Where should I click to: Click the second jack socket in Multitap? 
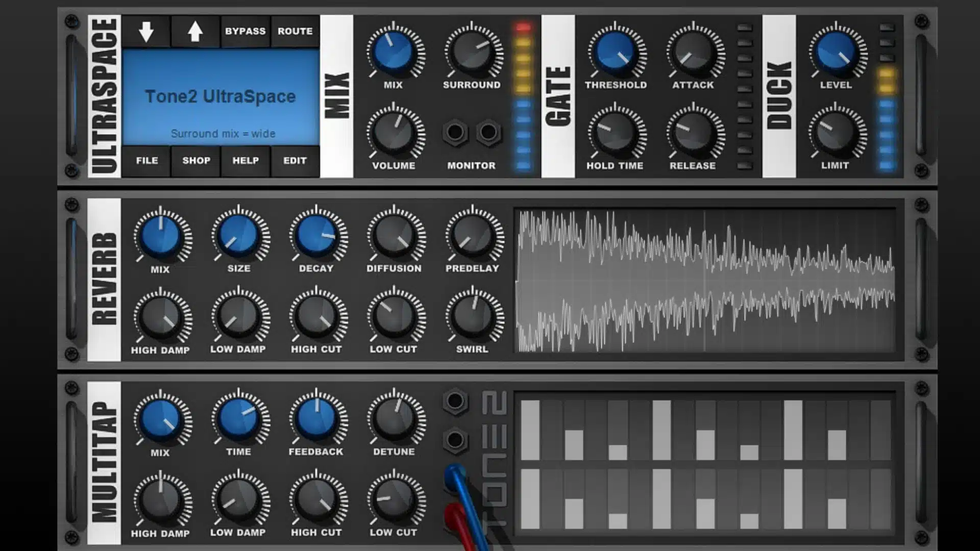[455, 440]
